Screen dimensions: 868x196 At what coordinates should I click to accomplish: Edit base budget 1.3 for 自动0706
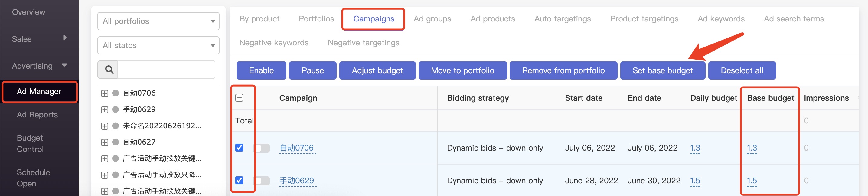(x=752, y=148)
